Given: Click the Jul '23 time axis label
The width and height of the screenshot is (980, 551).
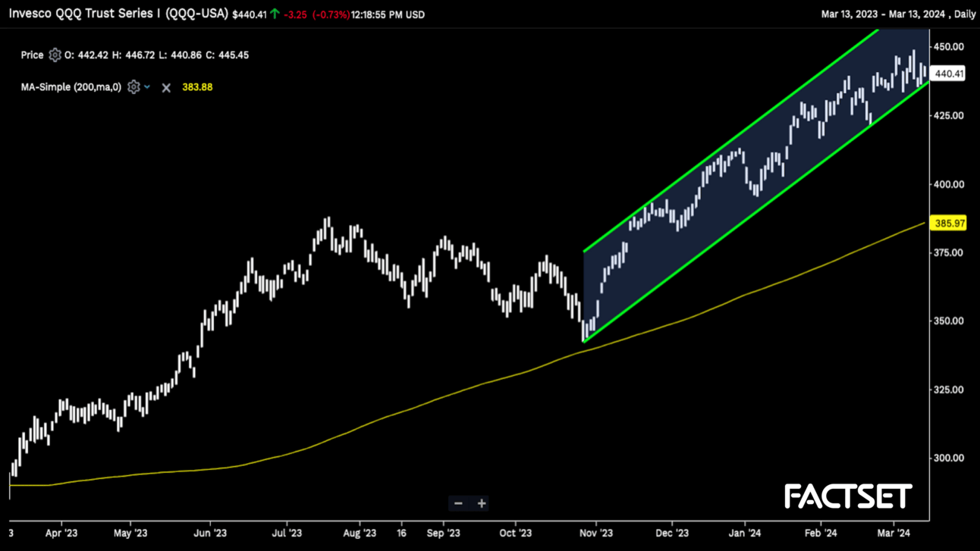Looking at the screenshot, I should [x=287, y=533].
